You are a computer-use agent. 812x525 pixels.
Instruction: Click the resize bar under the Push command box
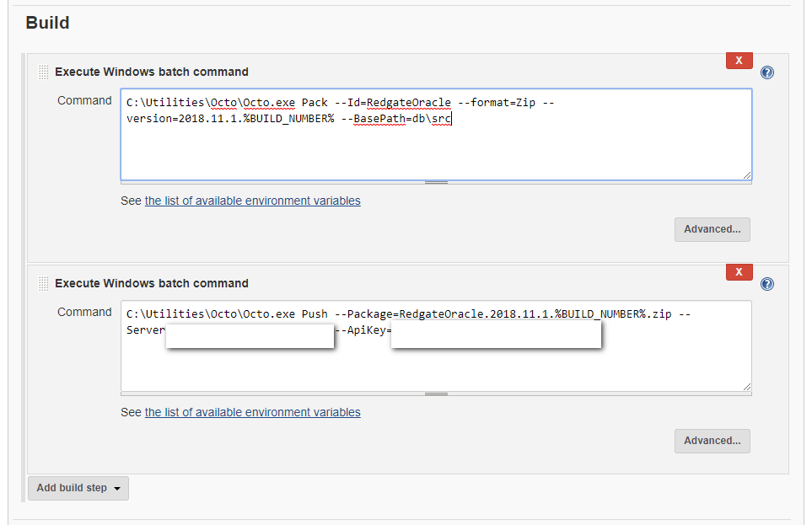tap(436, 394)
